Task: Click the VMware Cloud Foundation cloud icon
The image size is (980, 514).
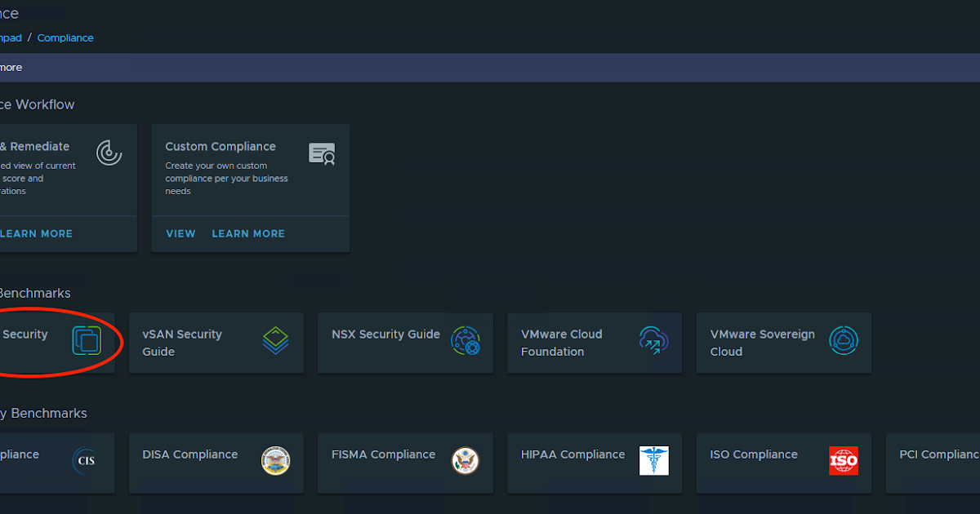Action: (654, 340)
